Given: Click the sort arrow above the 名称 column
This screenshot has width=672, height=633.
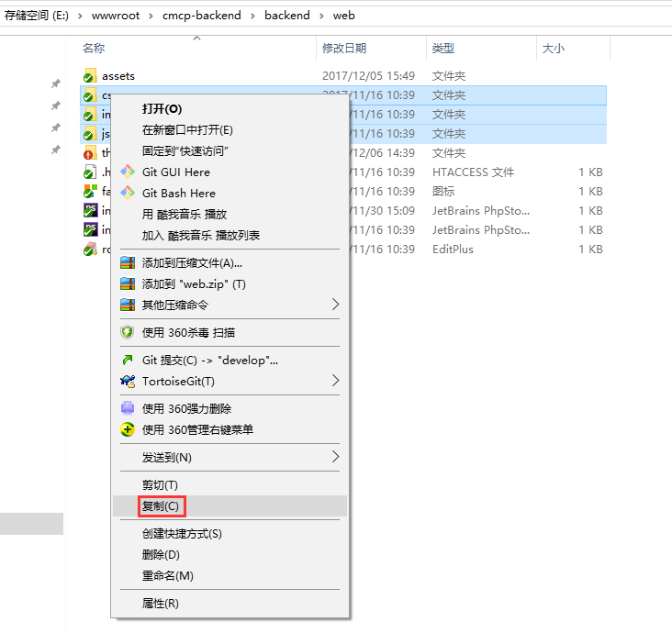Looking at the screenshot, I should click(196, 39).
